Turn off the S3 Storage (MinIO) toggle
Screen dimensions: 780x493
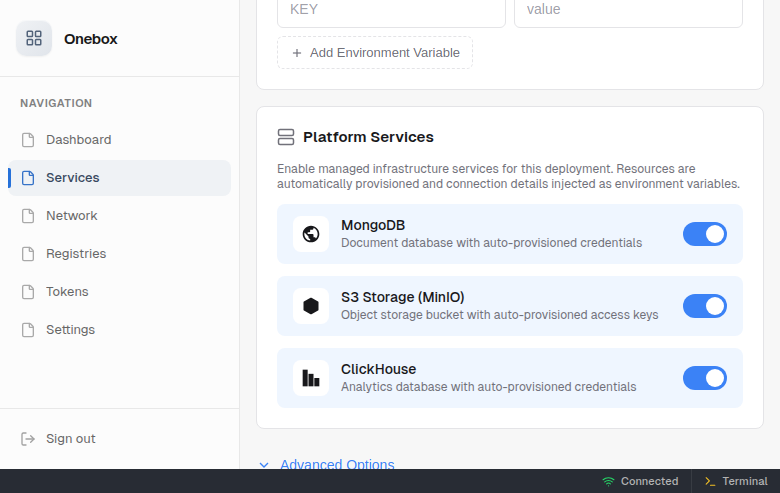tap(704, 306)
